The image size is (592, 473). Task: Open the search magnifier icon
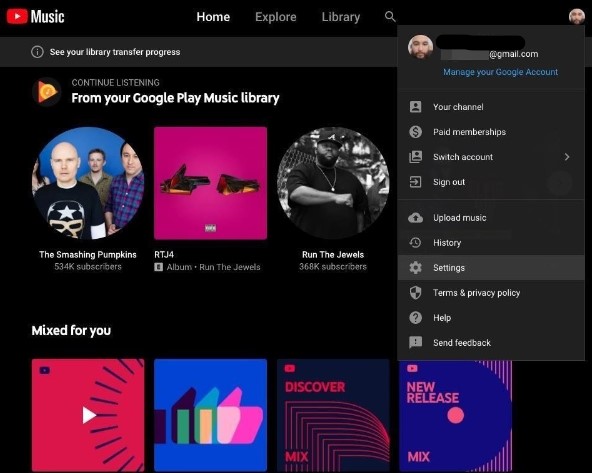tap(390, 17)
